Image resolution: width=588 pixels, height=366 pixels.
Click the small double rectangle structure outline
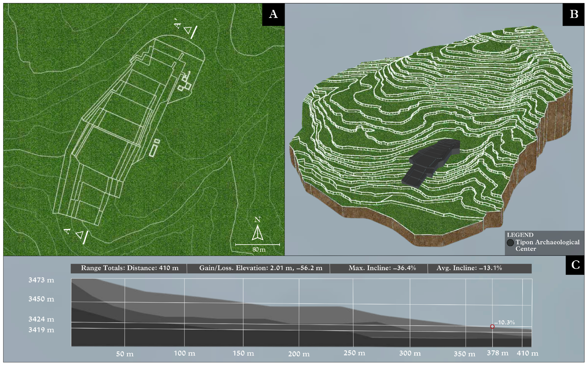pyautogui.click(x=154, y=148)
